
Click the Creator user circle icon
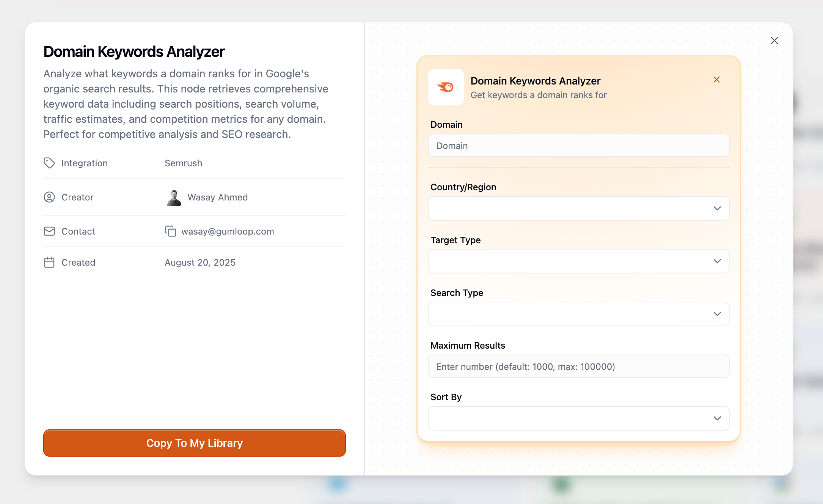[49, 197]
